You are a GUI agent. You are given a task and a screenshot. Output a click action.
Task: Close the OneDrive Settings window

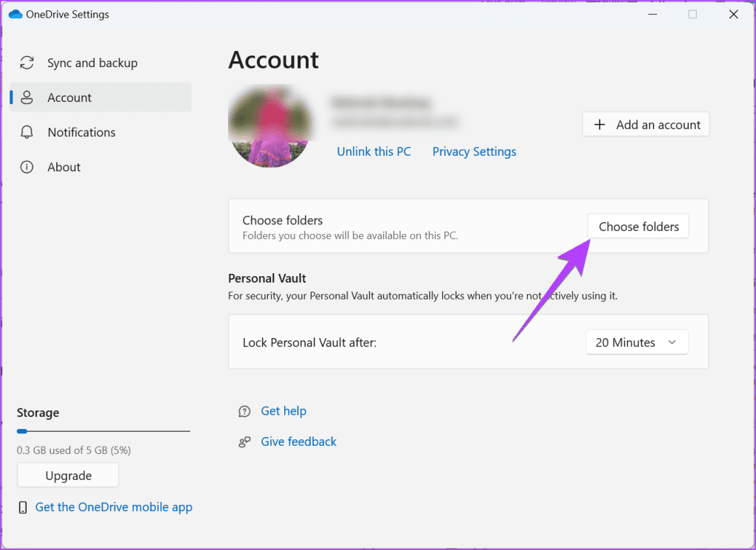[733, 15]
